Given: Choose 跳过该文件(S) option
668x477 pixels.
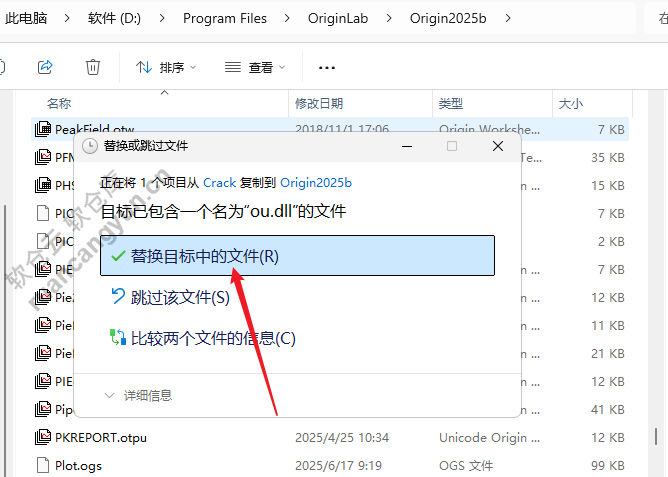Looking at the screenshot, I should 180,297.
